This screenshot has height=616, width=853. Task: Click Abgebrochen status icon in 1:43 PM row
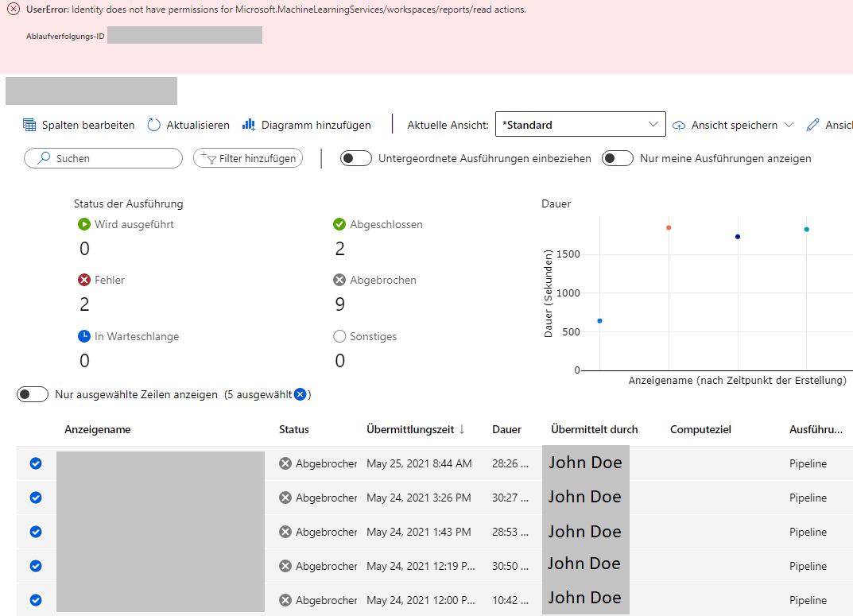[x=285, y=532]
